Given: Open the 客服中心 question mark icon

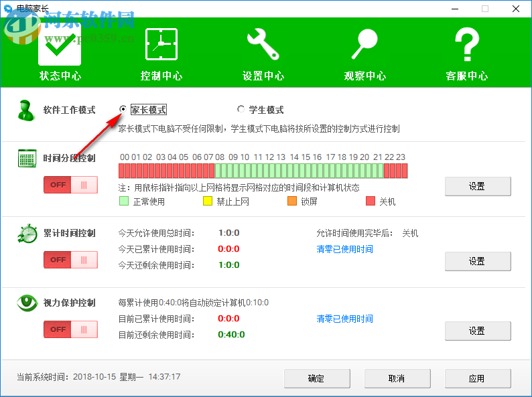Looking at the screenshot, I should click(x=467, y=44).
